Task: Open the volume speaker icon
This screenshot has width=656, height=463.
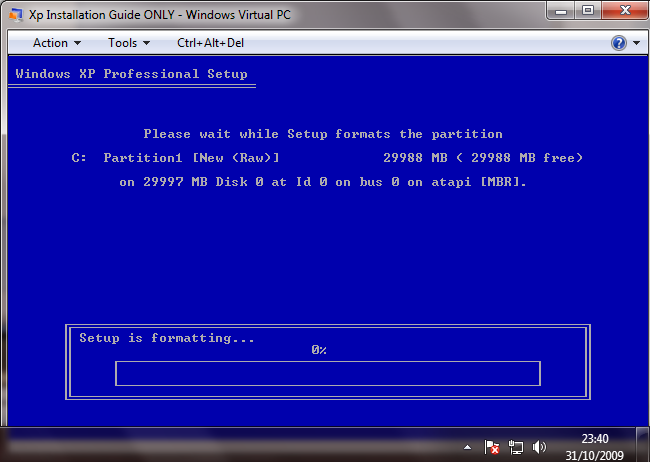Action: pos(540,446)
